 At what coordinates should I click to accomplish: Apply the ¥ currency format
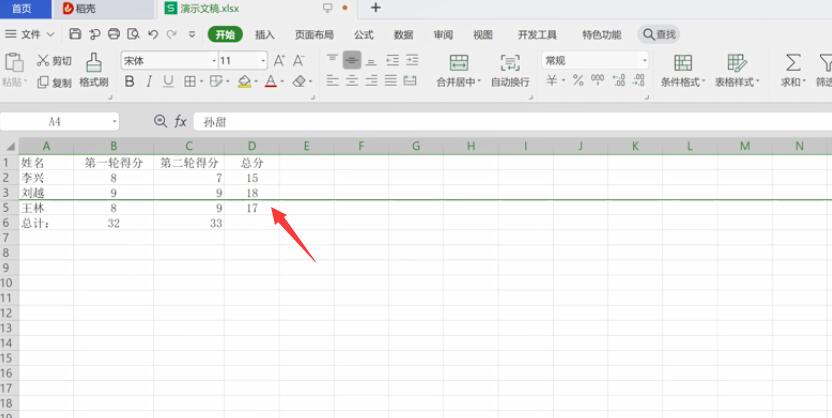pyautogui.click(x=552, y=81)
